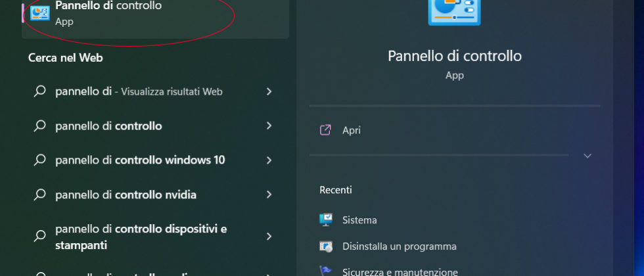
Task: Expand chevron for 'pannello di controllo' suggestion
Action: [x=269, y=126]
